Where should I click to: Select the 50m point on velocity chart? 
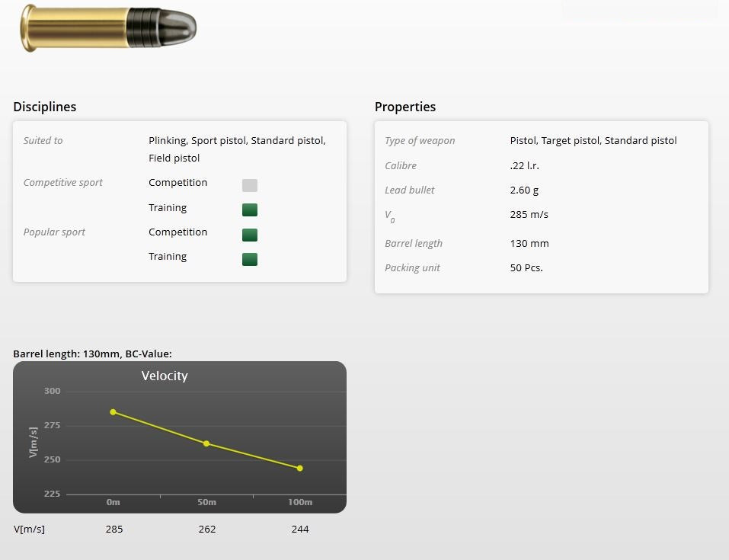pos(206,443)
